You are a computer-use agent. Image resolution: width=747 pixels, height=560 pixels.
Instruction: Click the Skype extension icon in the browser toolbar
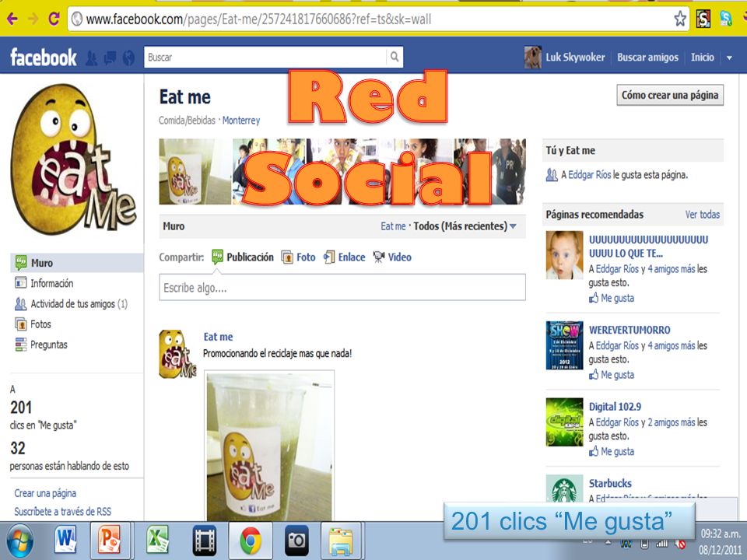tap(725, 19)
